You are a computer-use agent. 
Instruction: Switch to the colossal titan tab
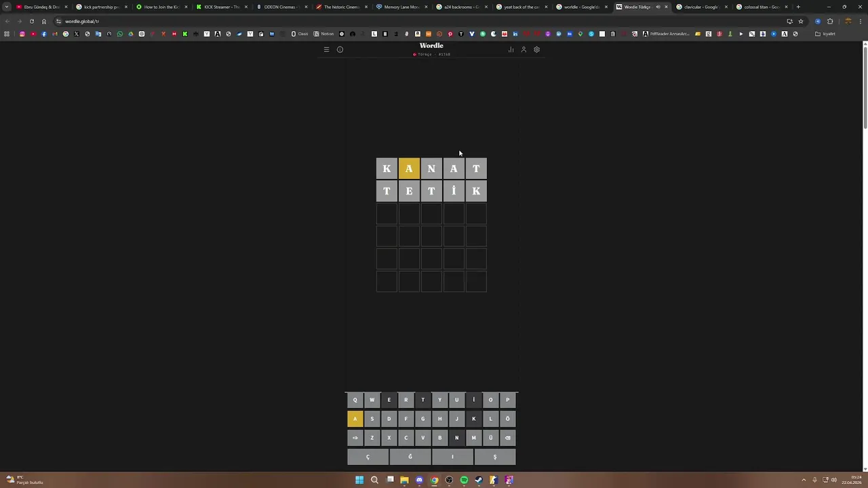761,7
